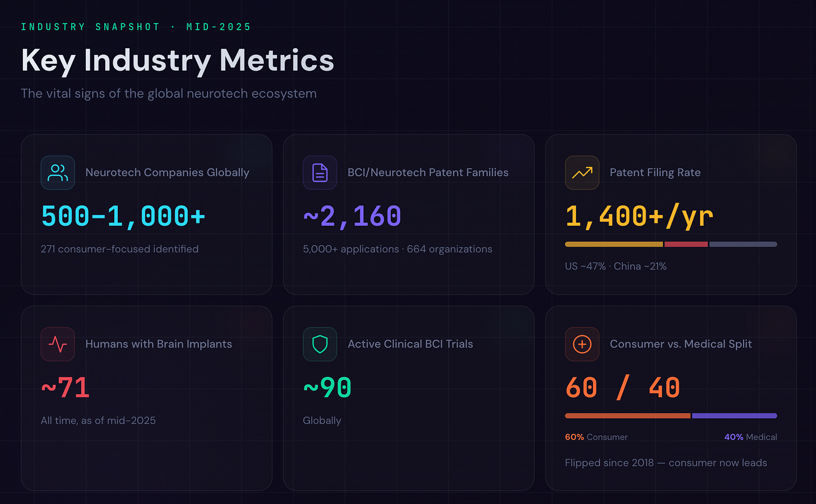Click the '60 / 40' split value
The height and width of the screenshot is (504, 816).
coord(623,388)
